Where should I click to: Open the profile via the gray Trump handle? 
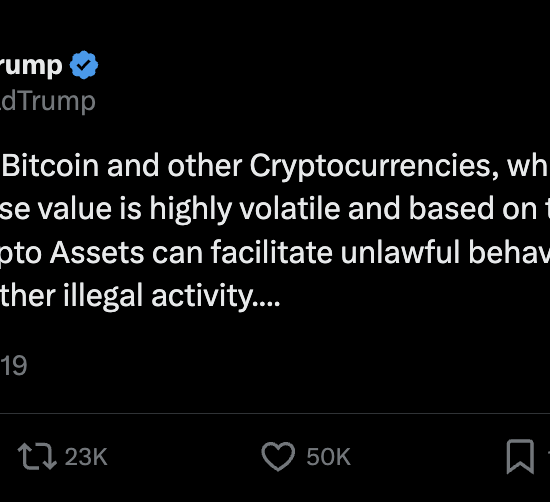(48, 102)
